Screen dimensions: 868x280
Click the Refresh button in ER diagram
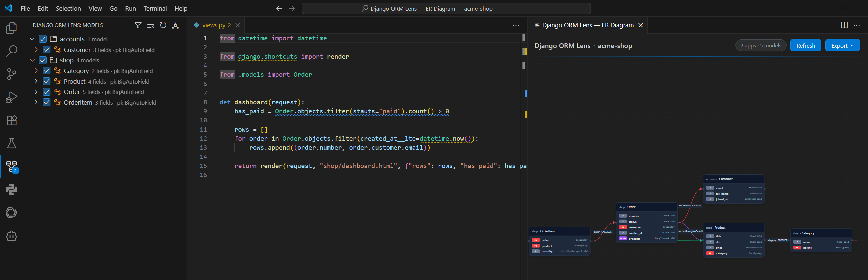[x=805, y=45]
